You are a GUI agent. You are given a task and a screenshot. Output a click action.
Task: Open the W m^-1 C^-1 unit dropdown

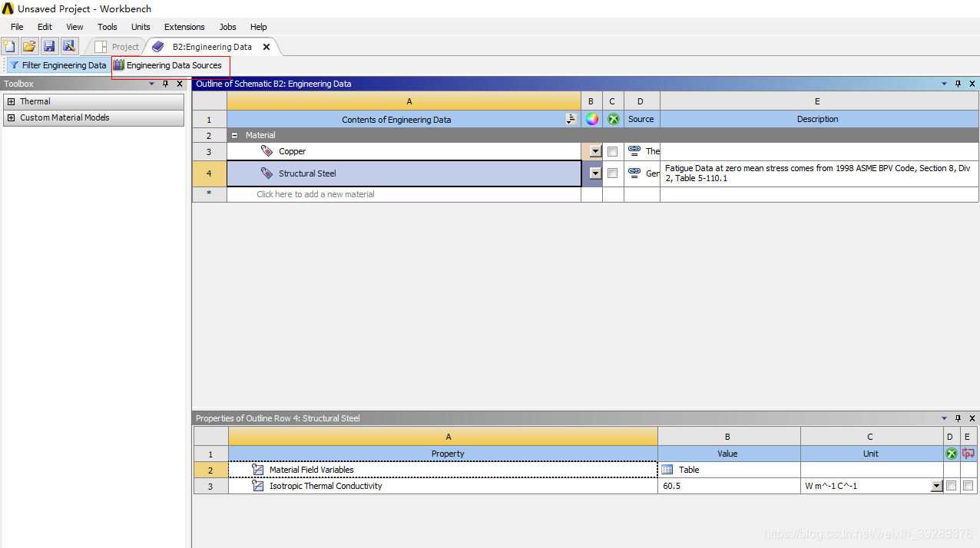936,486
